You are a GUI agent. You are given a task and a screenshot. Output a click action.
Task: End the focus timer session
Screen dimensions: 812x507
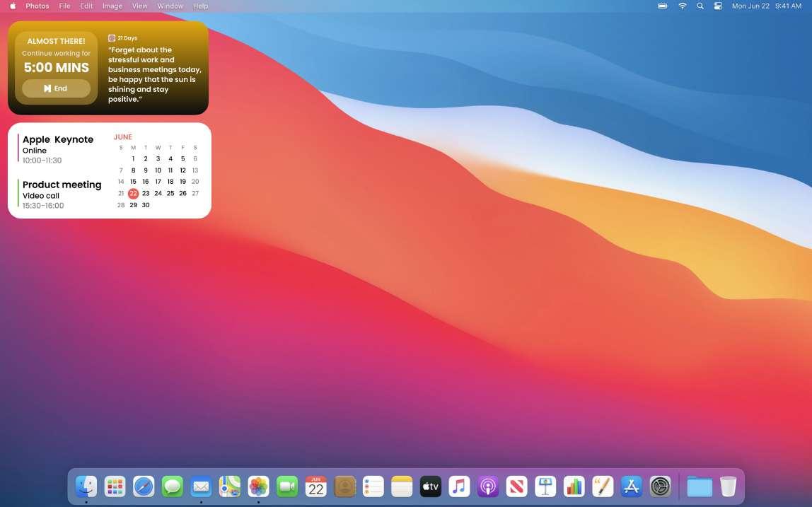(x=56, y=88)
